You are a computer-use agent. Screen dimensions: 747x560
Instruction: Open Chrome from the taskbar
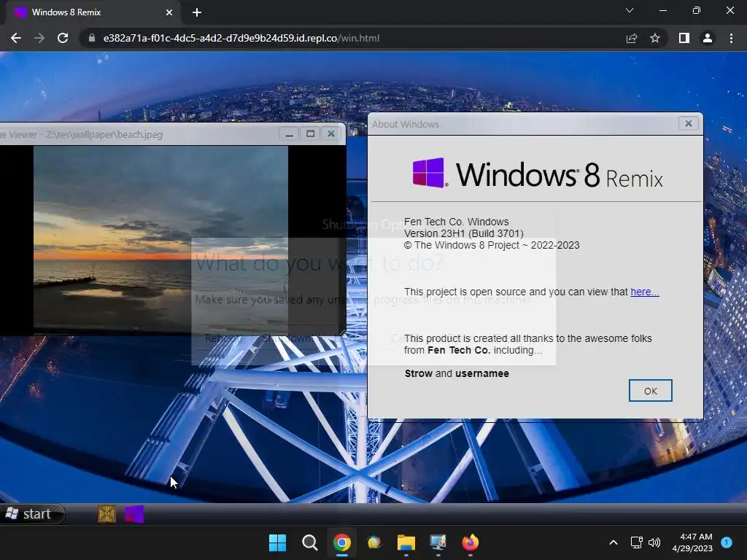coord(342,542)
